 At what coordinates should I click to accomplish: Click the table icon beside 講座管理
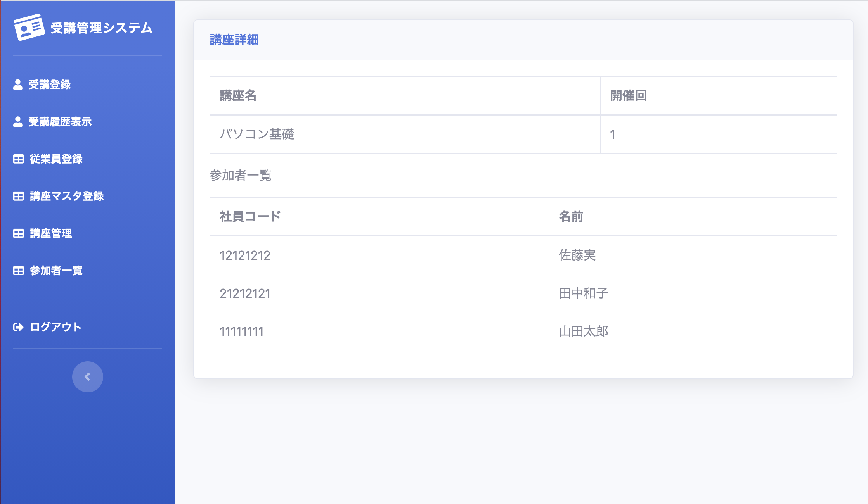pos(18,233)
